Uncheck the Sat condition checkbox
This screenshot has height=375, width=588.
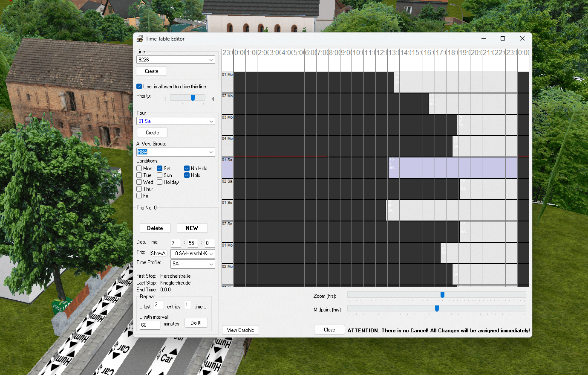[160, 169]
